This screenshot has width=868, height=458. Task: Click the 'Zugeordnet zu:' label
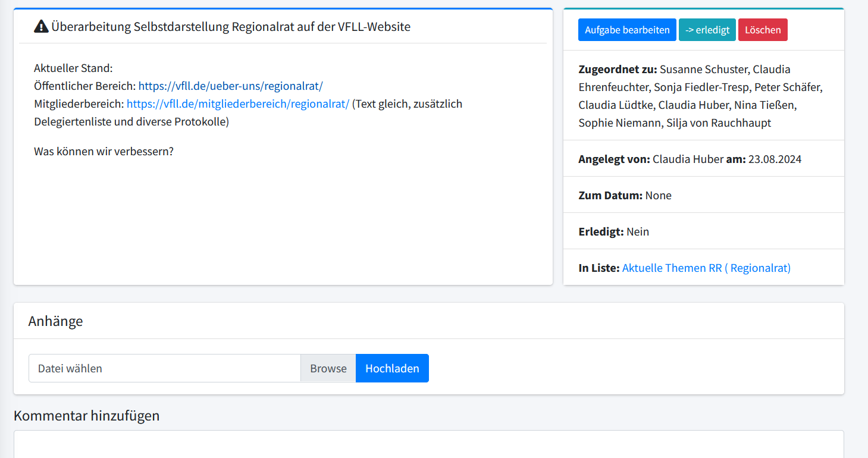click(618, 69)
